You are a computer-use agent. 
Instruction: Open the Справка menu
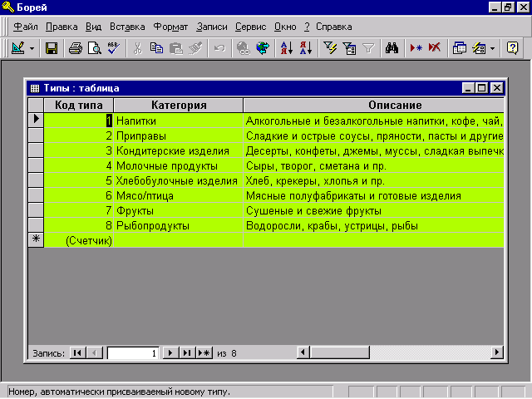click(x=334, y=27)
